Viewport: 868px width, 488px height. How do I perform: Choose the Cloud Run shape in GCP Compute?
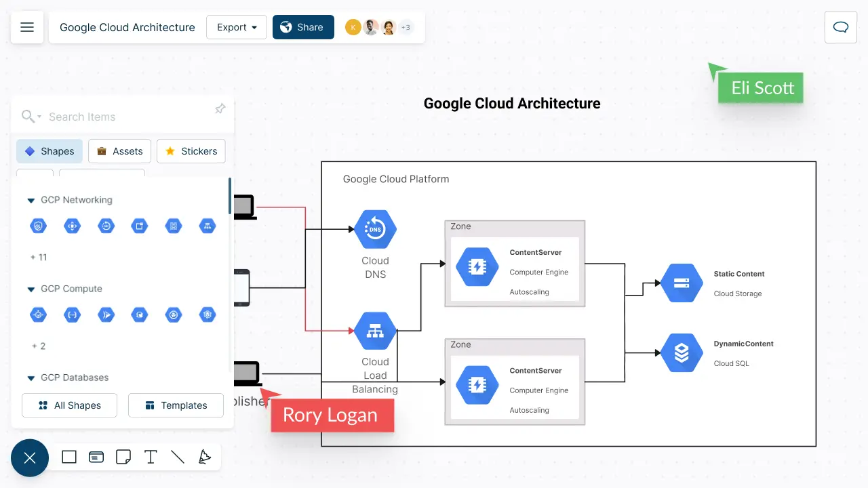pos(106,314)
